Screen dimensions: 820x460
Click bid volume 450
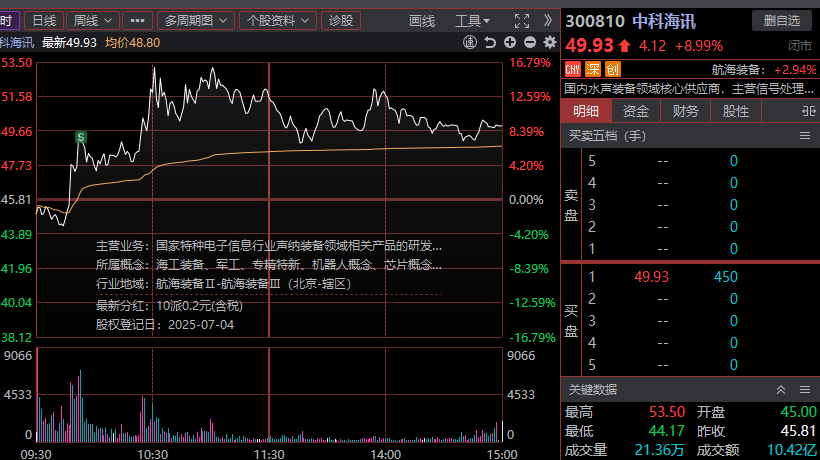(x=726, y=277)
